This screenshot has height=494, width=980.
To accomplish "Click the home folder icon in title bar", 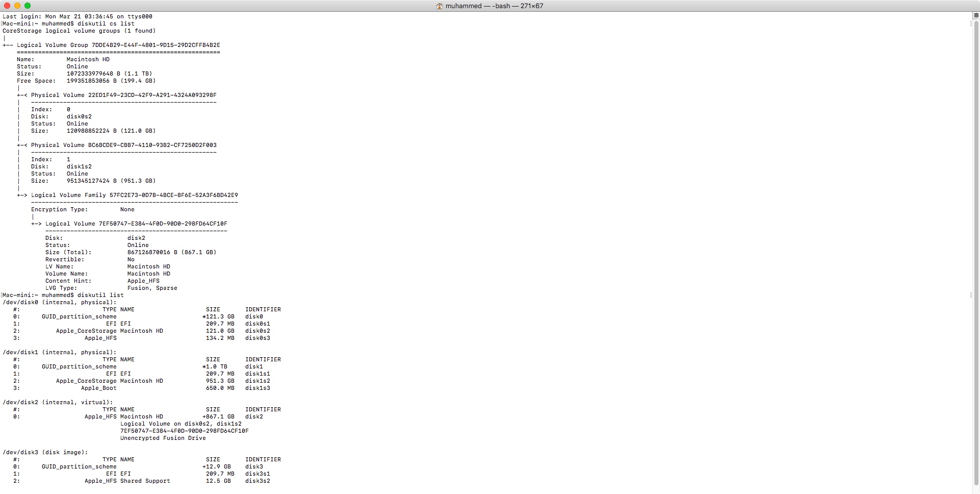I will click(x=440, y=6).
